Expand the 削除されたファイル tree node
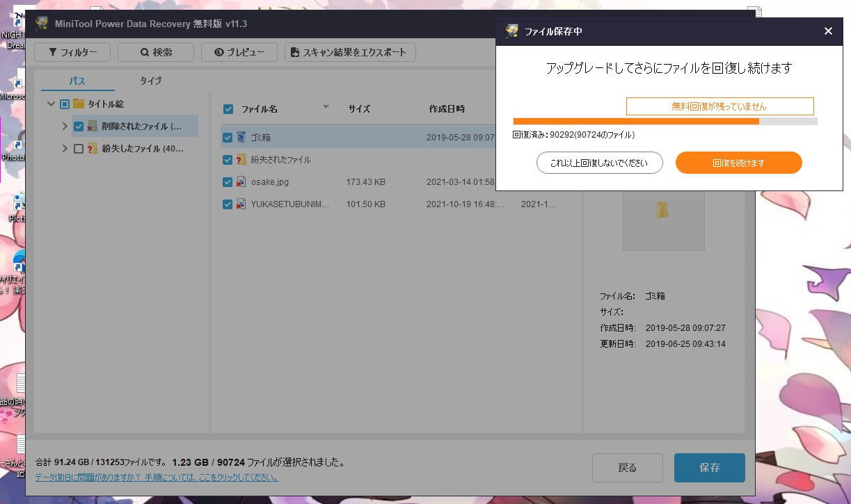Viewport: 851px width, 504px height. point(65,127)
